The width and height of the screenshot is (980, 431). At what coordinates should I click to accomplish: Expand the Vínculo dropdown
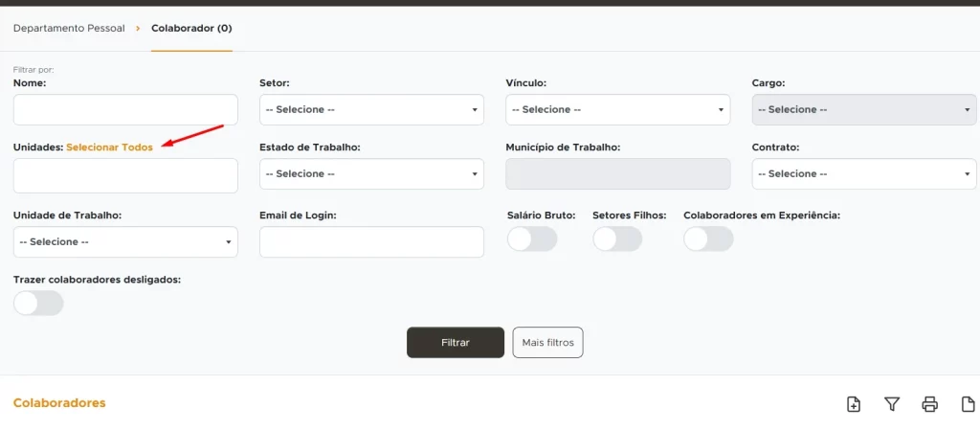click(x=617, y=110)
